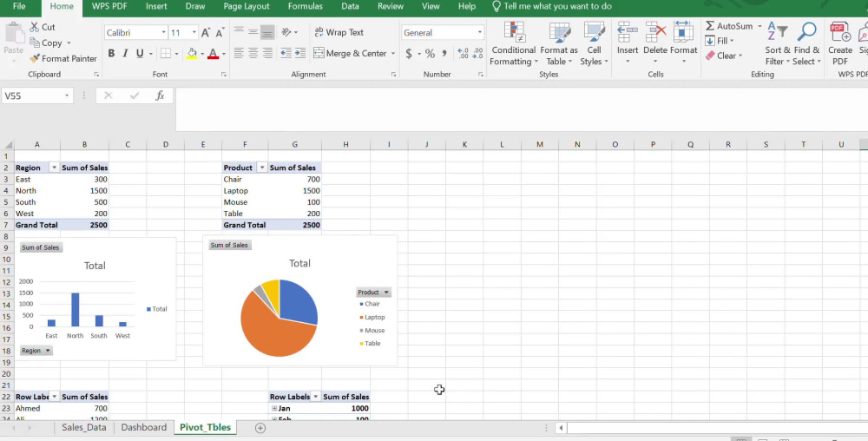Expand Jan row in pivot table
Image resolution: width=868 pixels, height=441 pixels.
[274, 408]
